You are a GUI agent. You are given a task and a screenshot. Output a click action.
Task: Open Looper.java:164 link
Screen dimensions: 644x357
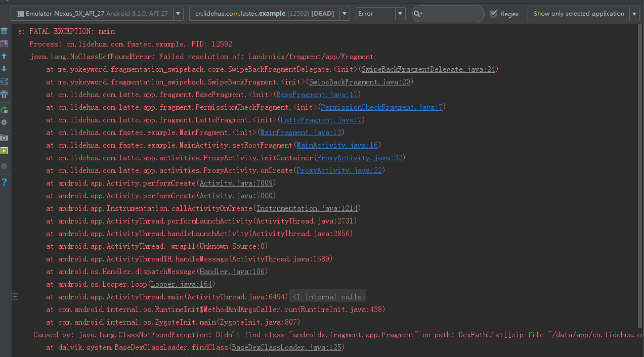coord(181,284)
